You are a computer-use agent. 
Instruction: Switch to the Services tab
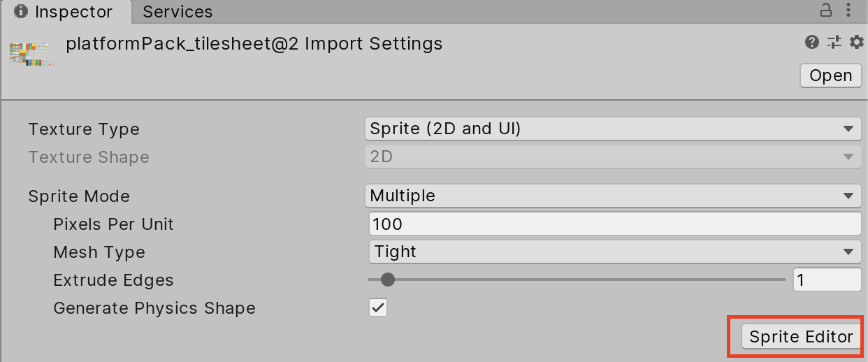[178, 12]
